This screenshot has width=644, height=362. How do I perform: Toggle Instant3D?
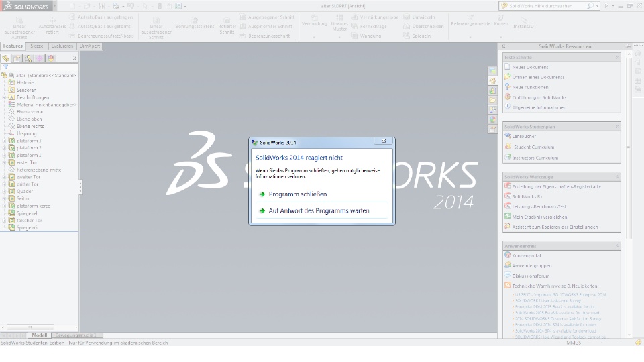523,23
